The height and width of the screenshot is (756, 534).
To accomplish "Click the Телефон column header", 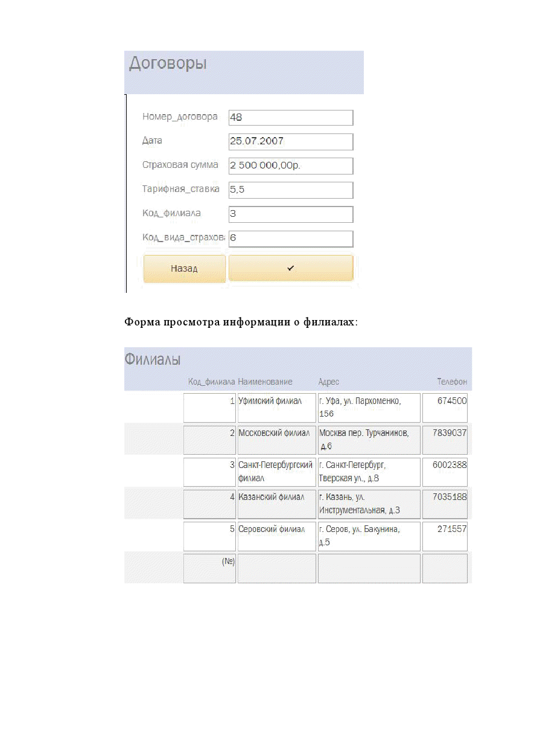I will click(452, 382).
